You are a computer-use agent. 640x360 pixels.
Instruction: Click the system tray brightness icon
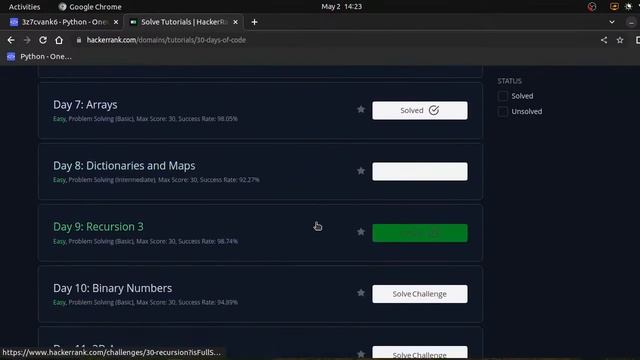tap(628, 7)
